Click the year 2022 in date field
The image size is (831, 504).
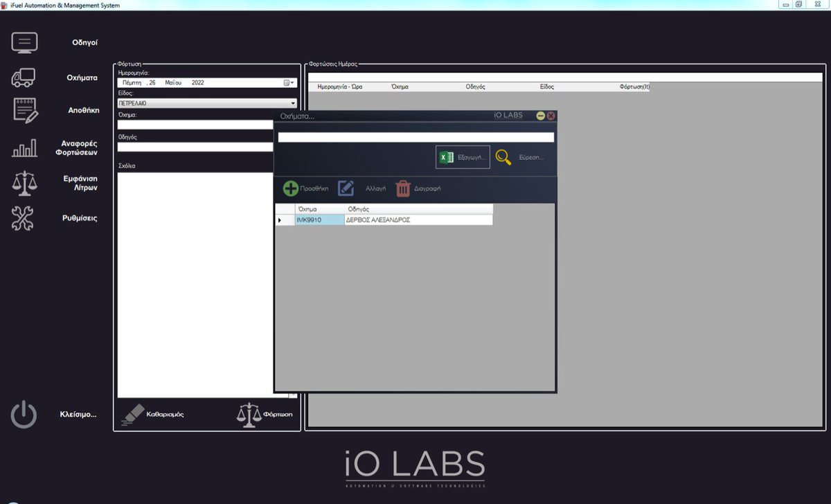point(198,82)
